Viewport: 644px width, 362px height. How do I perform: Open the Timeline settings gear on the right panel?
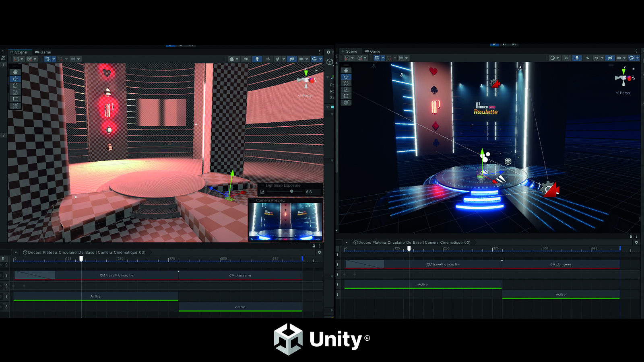click(636, 242)
